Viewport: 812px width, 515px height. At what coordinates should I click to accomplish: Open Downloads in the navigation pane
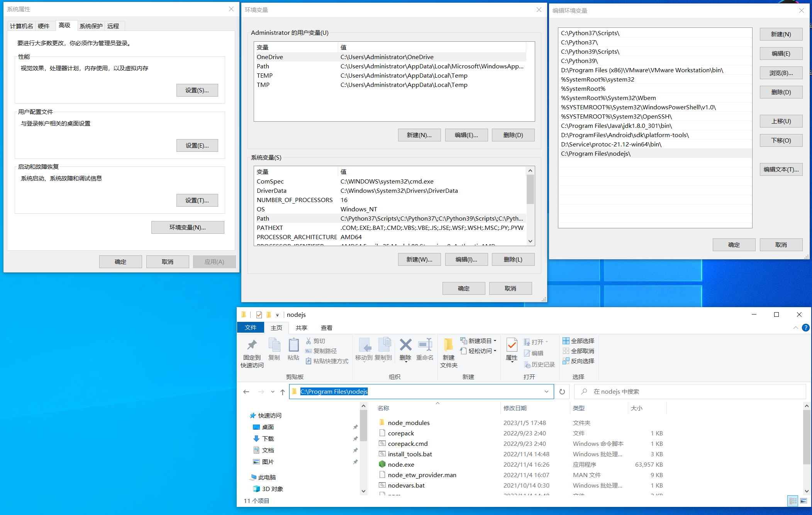click(x=268, y=439)
